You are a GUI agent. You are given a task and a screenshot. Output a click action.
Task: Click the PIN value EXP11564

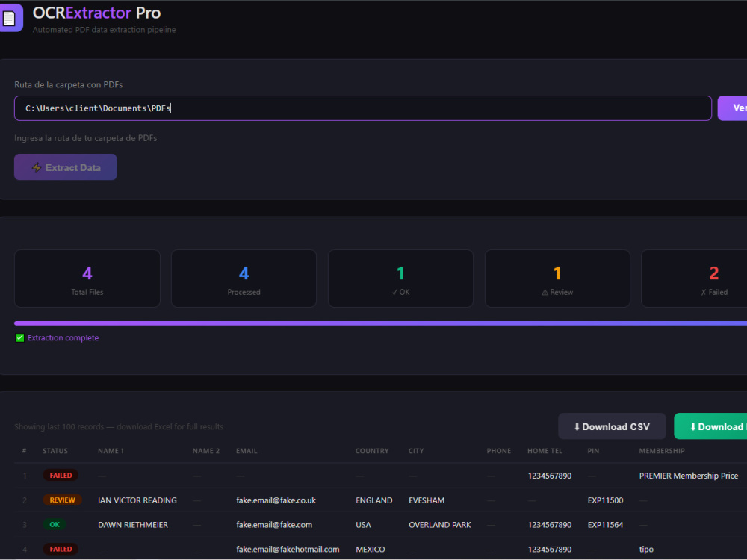tap(605, 525)
